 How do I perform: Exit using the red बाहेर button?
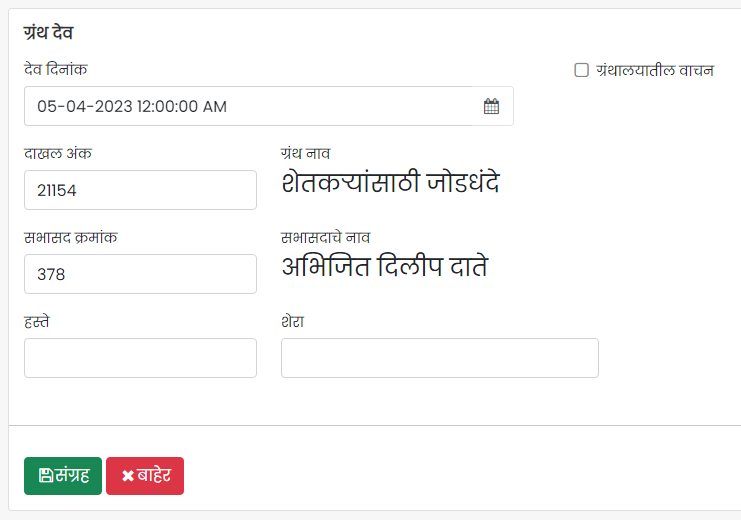tap(145, 476)
